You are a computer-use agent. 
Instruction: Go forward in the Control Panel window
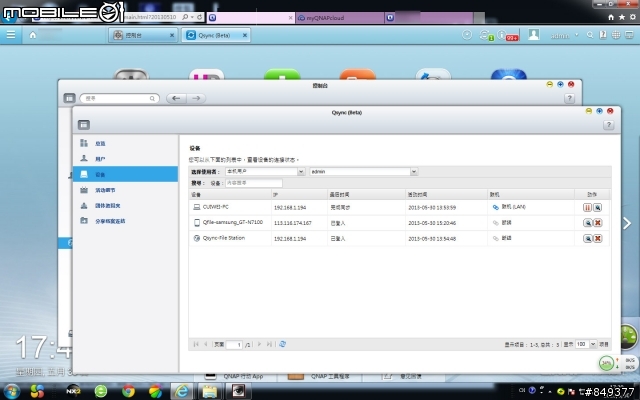(196, 98)
